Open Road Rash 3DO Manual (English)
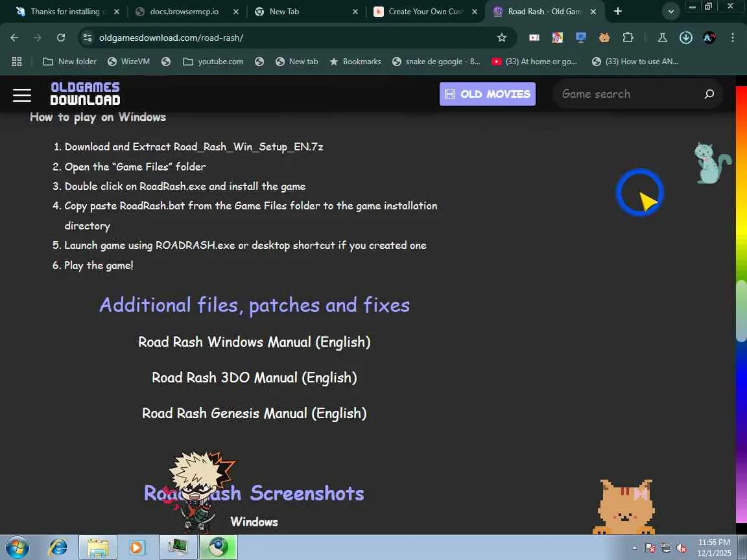The height and width of the screenshot is (560, 747). click(x=254, y=378)
